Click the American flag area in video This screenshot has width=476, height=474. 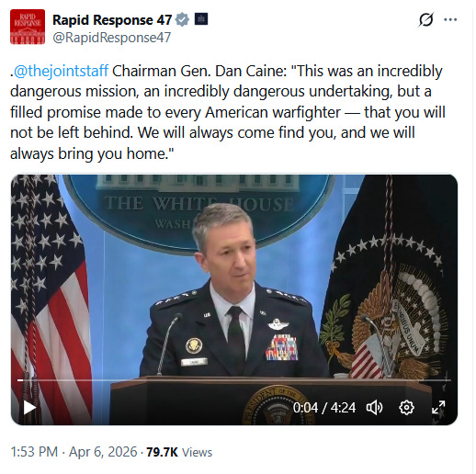[x=49, y=291]
